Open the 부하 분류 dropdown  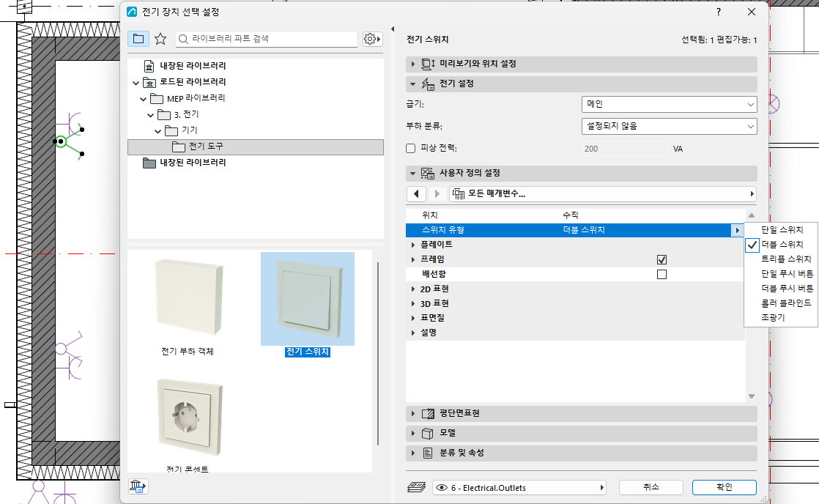[x=669, y=127]
